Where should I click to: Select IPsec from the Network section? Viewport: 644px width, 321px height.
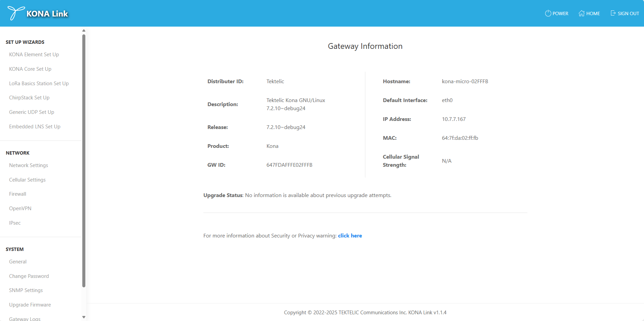(15, 223)
